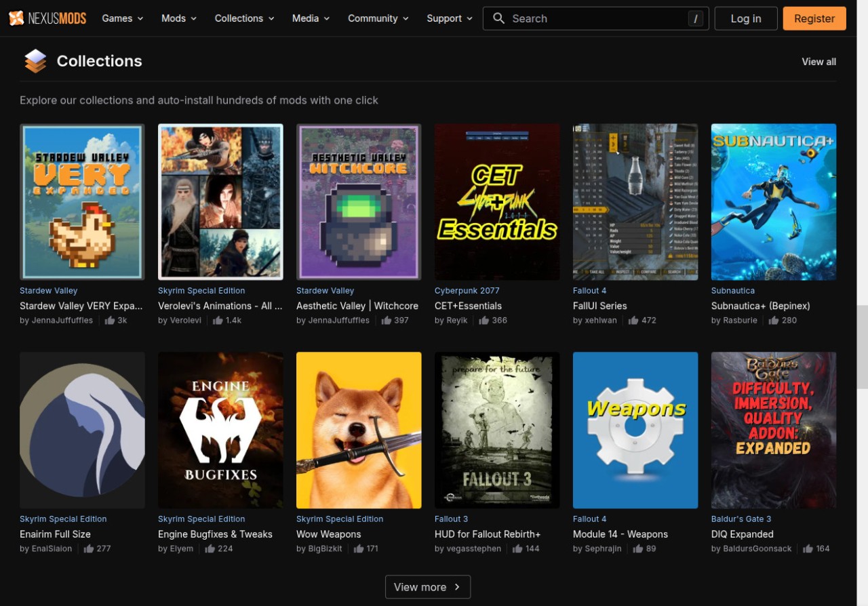This screenshot has height=606, width=868.
Task: Open the Mods dropdown menu
Action: click(x=179, y=18)
